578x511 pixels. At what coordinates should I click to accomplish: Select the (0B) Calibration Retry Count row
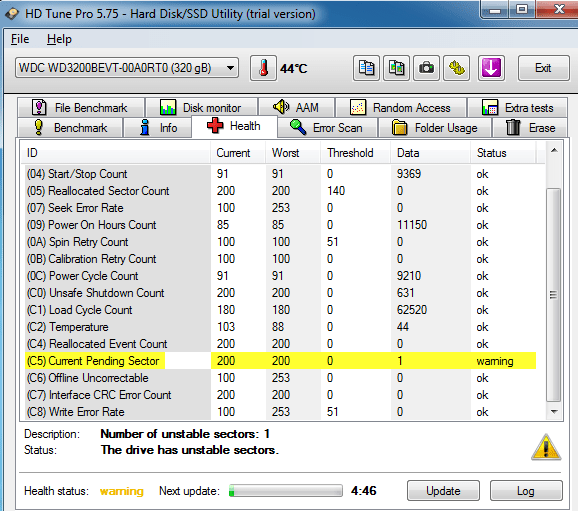[x=281, y=259]
